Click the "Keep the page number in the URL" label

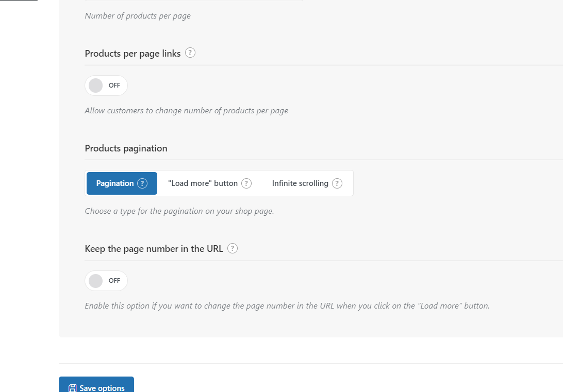click(x=154, y=249)
